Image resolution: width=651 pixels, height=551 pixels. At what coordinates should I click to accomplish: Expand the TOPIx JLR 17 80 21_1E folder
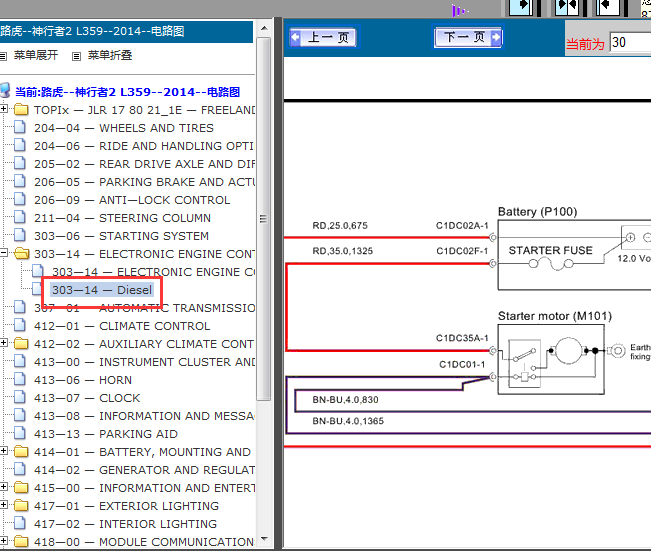[4, 109]
